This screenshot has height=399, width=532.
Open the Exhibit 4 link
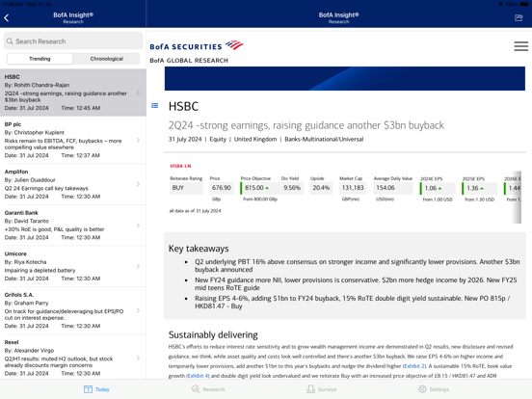199,376
